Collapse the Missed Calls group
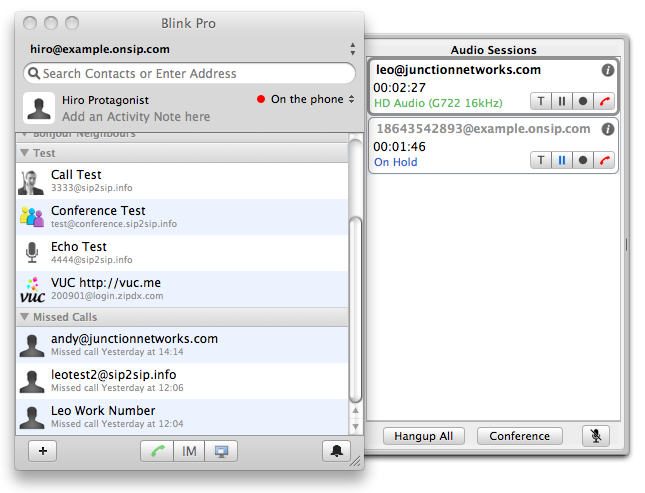This screenshot has height=493, width=645. 24,317
